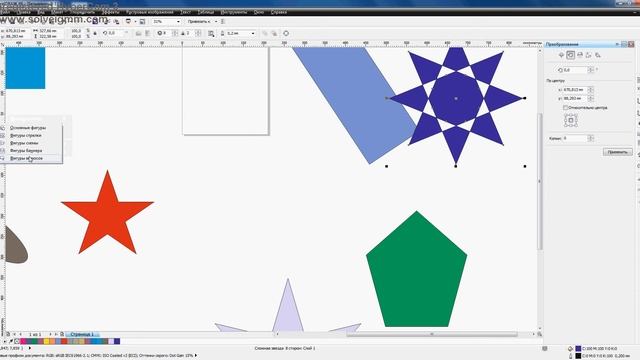Image resolution: width=640 pixels, height=360 pixels.
Task: Go to the last page arrow
Action: (56, 334)
